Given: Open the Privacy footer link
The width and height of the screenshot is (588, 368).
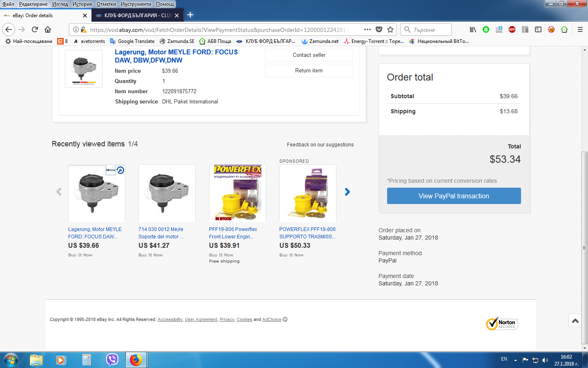Looking at the screenshot, I should [227, 319].
